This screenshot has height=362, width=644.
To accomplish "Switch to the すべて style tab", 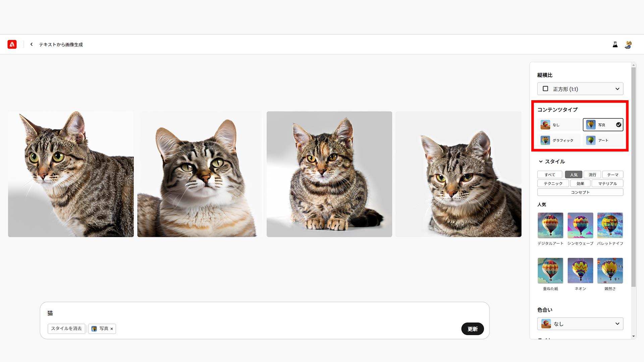I will click(550, 175).
